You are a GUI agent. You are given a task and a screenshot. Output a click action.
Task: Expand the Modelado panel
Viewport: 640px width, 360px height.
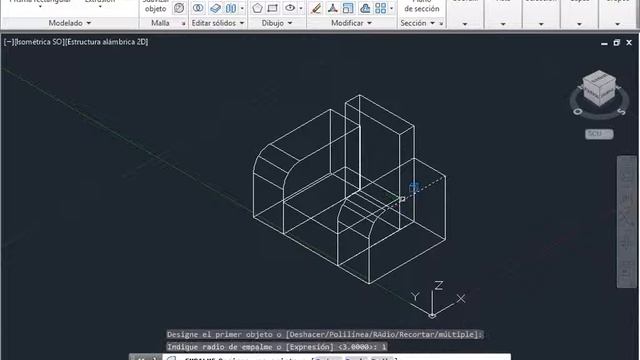tap(70, 23)
